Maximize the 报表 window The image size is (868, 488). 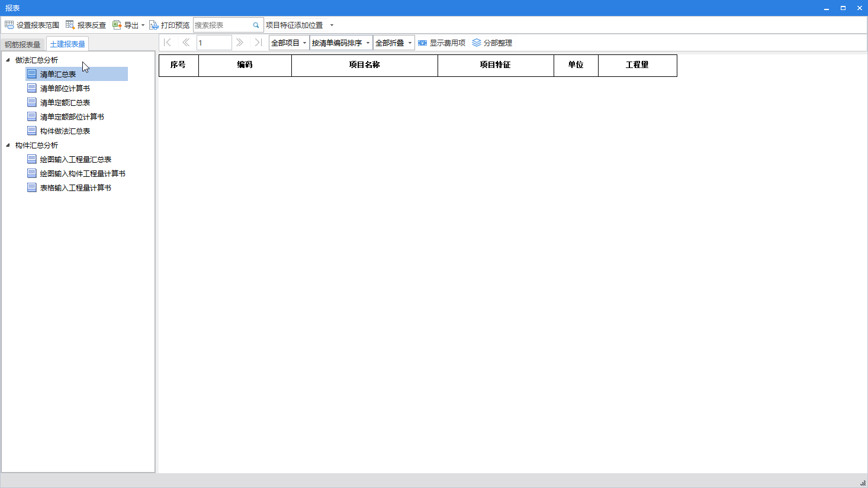(843, 8)
